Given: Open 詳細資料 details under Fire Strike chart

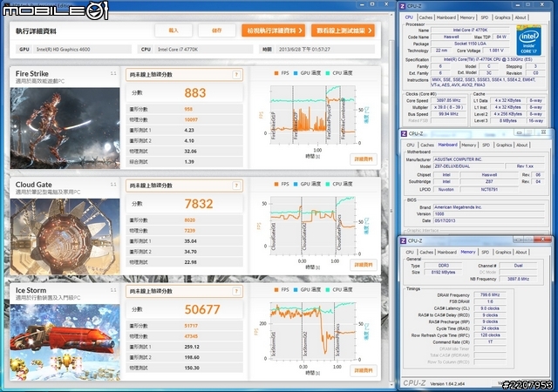Looking at the screenshot, I should (364, 159).
